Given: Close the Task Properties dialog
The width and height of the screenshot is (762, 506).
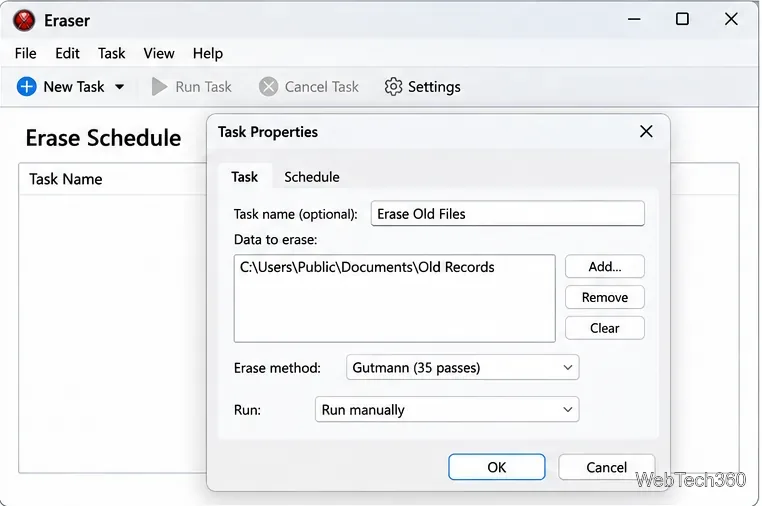Looking at the screenshot, I should (x=646, y=131).
